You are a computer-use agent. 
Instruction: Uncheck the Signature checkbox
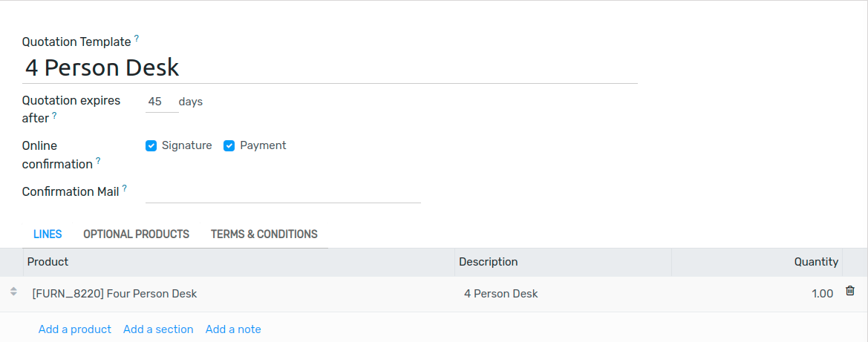point(151,146)
